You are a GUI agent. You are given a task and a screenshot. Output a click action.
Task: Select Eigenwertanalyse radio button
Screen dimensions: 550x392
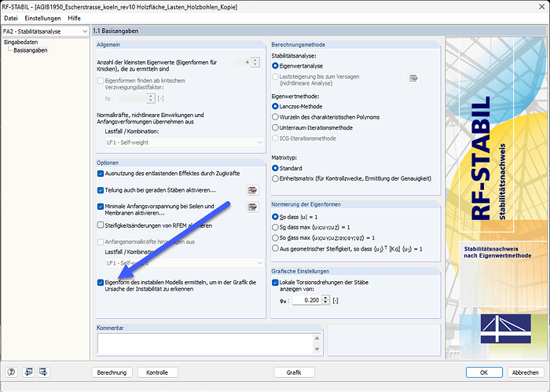275,66
